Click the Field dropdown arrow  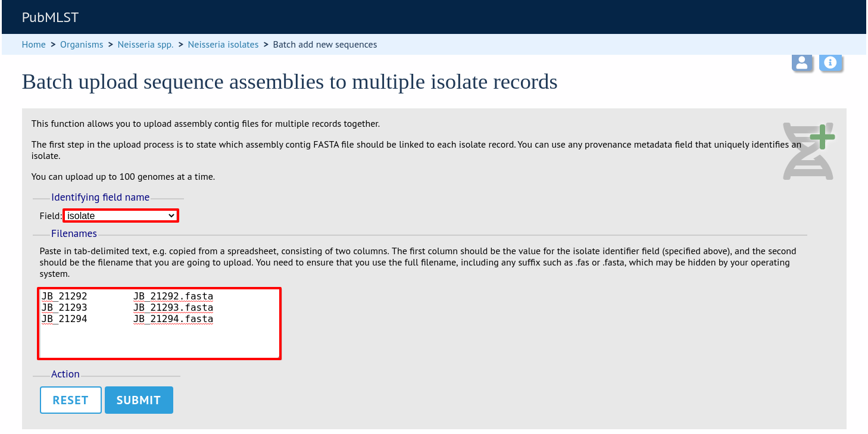(172, 216)
